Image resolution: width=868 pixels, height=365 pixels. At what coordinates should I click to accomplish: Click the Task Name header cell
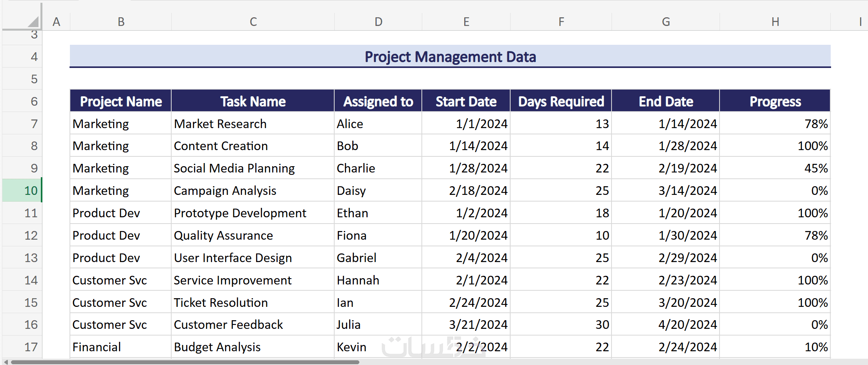(253, 101)
